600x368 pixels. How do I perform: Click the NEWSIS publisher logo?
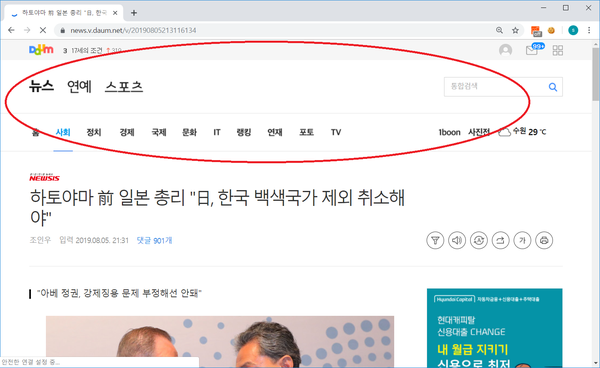44,177
